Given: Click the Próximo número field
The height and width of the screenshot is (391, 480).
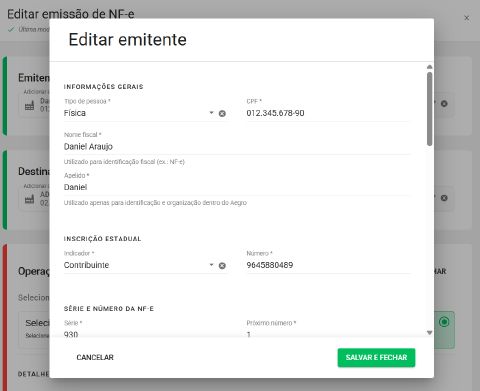Looking at the screenshot, I should 328,334.
